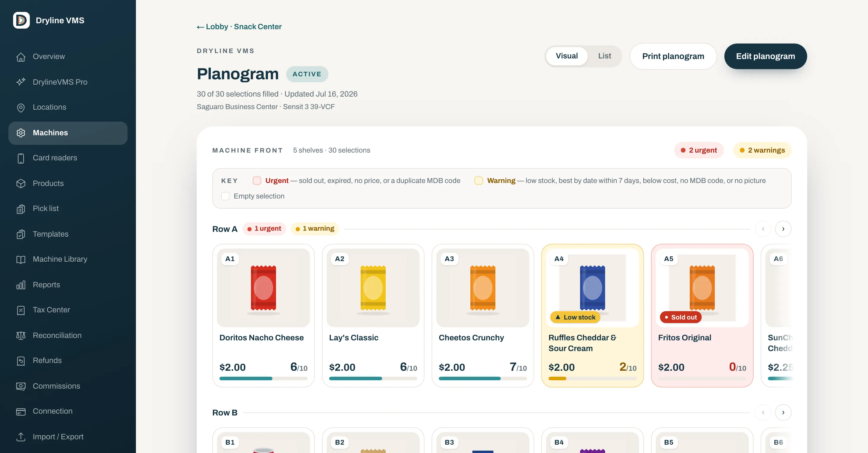Click Row A 1 urgent chip
The image size is (868, 453).
tap(264, 229)
